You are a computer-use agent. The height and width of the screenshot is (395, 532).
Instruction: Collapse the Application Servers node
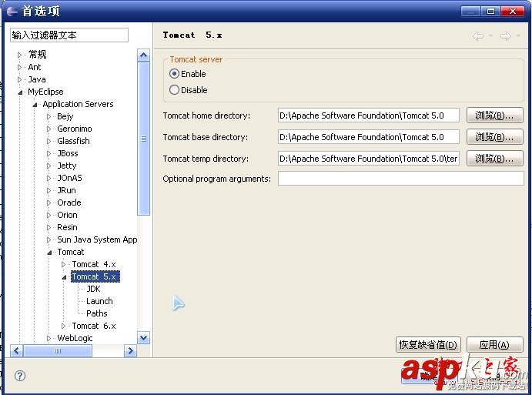[x=35, y=105]
